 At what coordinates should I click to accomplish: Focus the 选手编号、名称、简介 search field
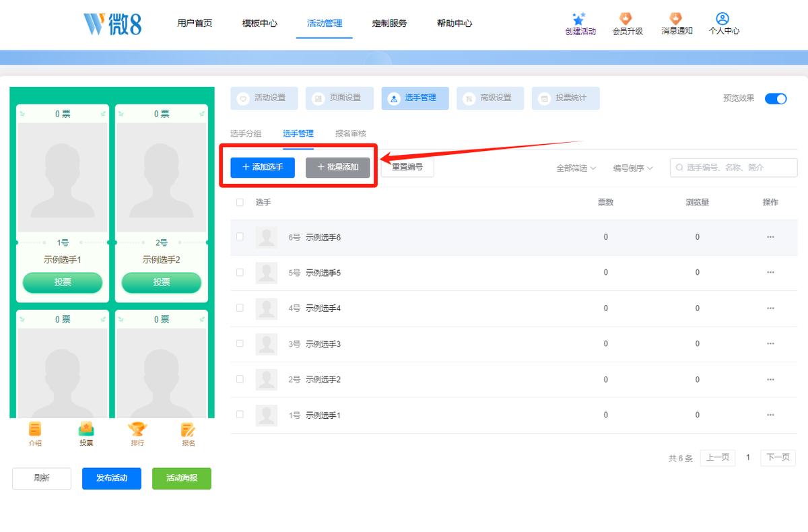click(x=734, y=168)
